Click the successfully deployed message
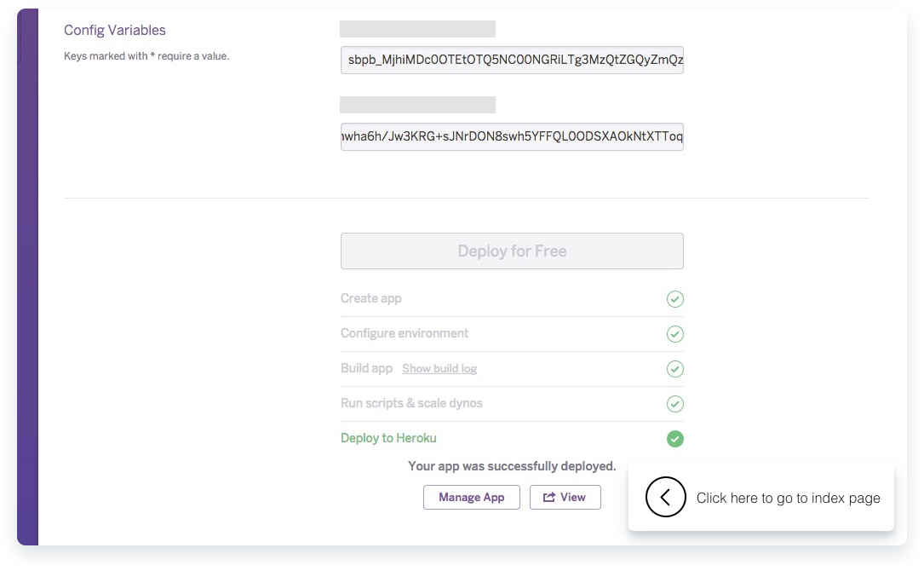The image size is (924, 571). click(512, 466)
